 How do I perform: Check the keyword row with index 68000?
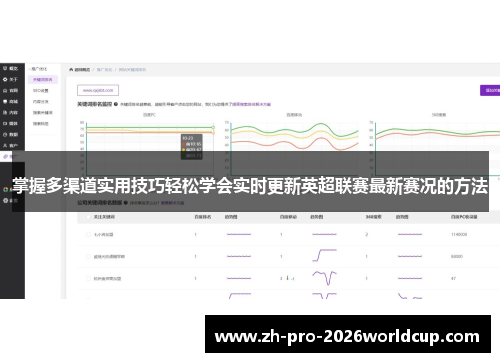click(x=89, y=256)
